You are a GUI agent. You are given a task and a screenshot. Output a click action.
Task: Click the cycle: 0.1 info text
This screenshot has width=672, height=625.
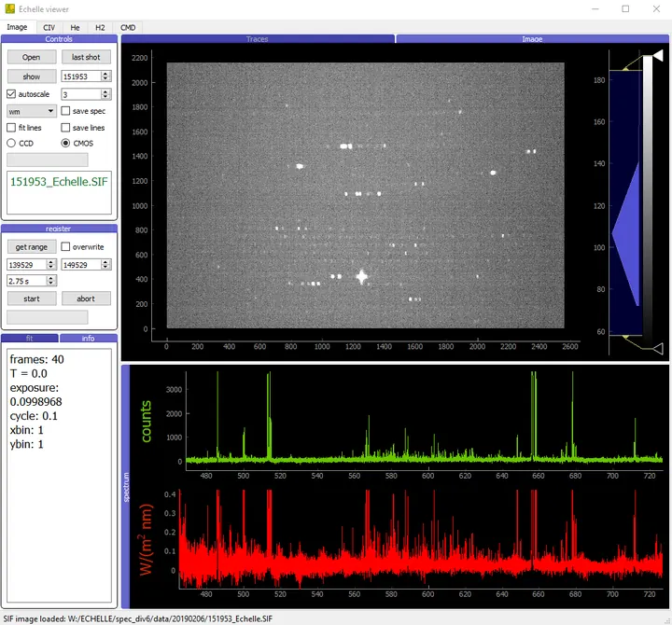pos(34,416)
